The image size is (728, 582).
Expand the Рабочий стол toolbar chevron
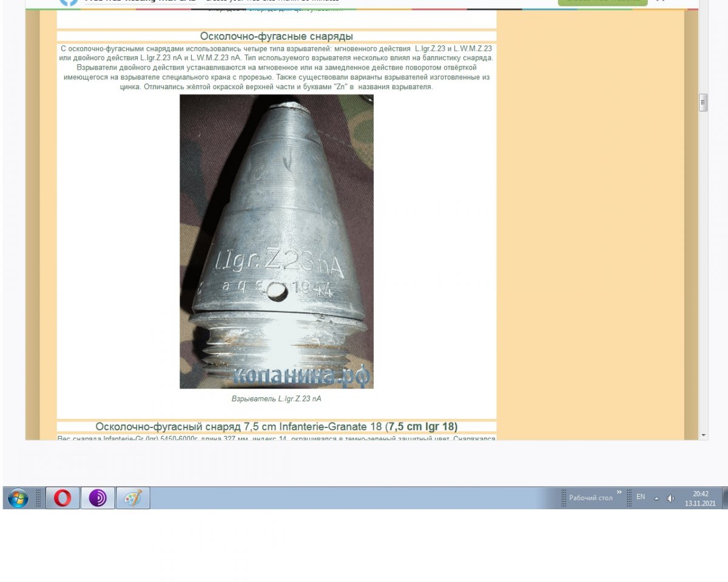tap(619, 492)
